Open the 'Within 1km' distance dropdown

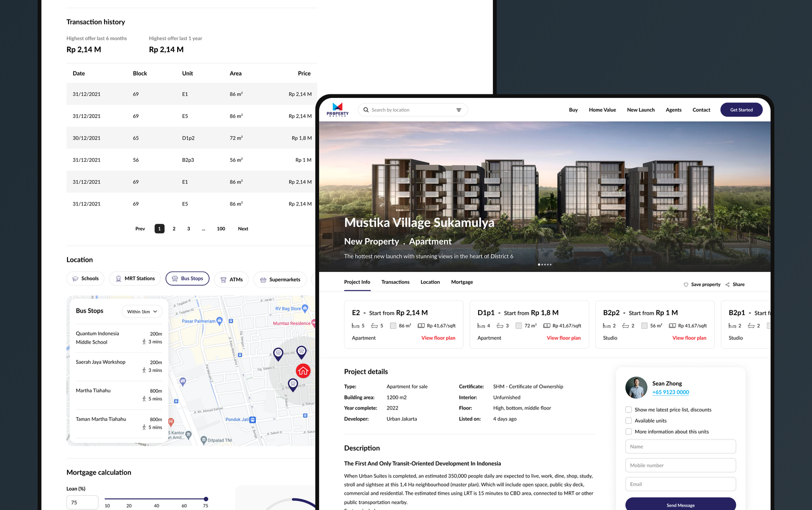[x=142, y=312]
